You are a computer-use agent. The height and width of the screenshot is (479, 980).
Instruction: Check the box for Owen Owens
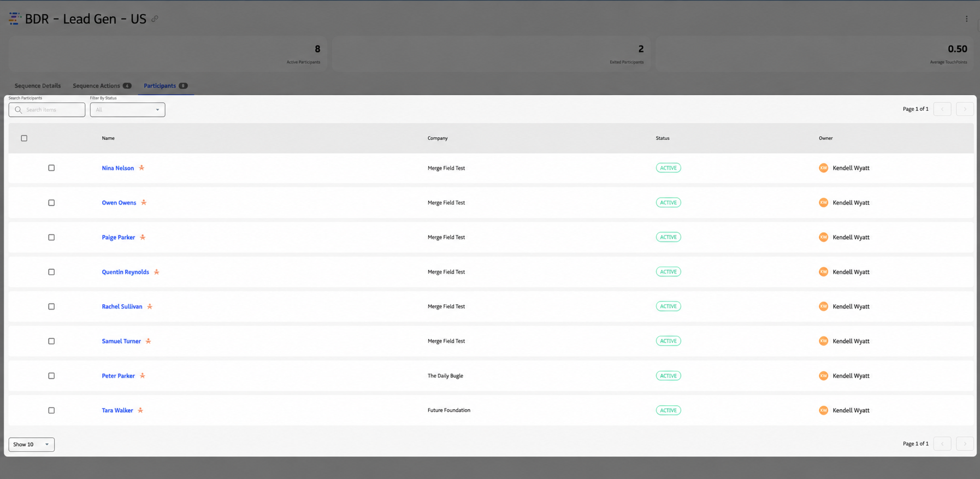tap(51, 203)
